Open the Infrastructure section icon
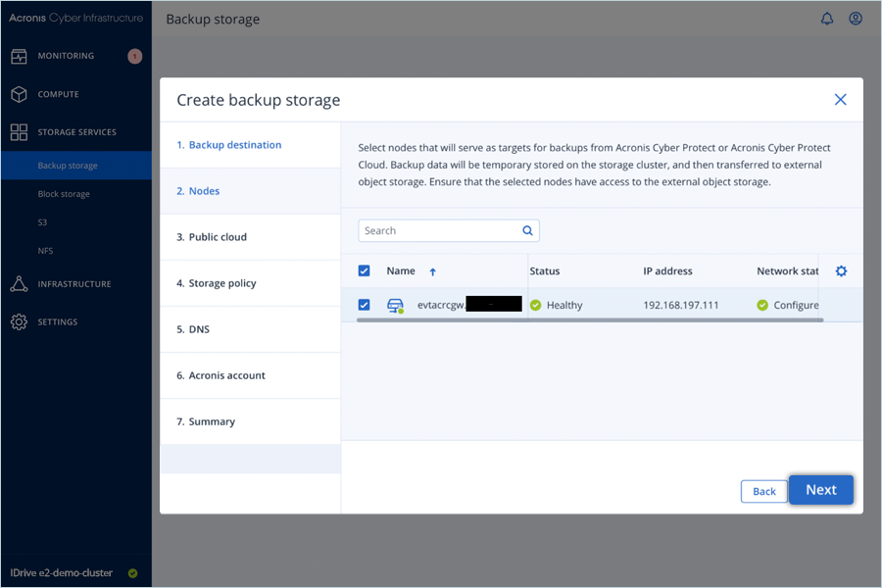This screenshot has height=588, width=882. [19, 284]
